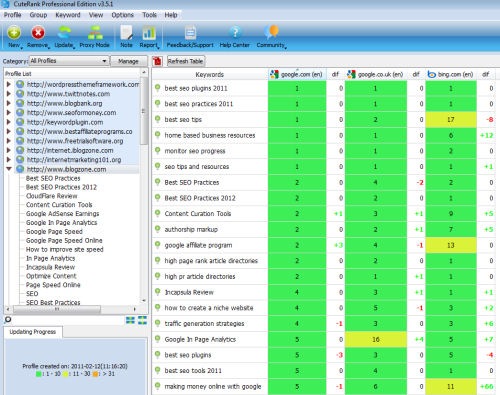Select 'How to improve site speed' item
500x395 pixels.
65,249
